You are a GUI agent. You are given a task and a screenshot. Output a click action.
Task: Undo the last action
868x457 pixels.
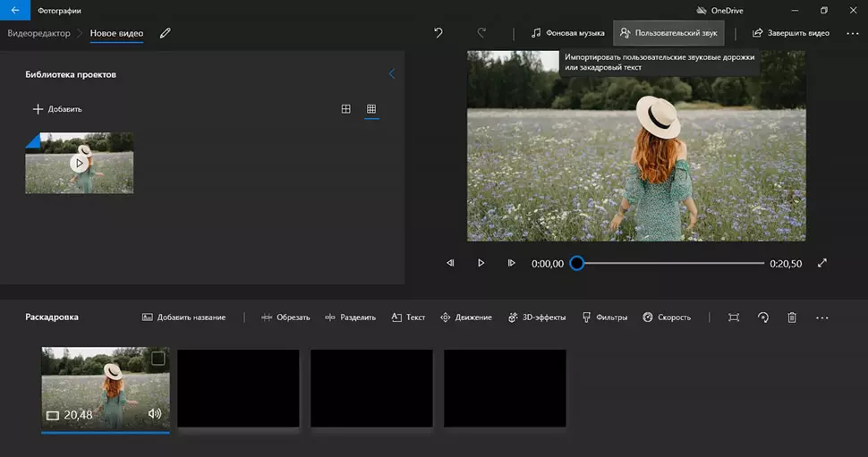click(438, 33)
